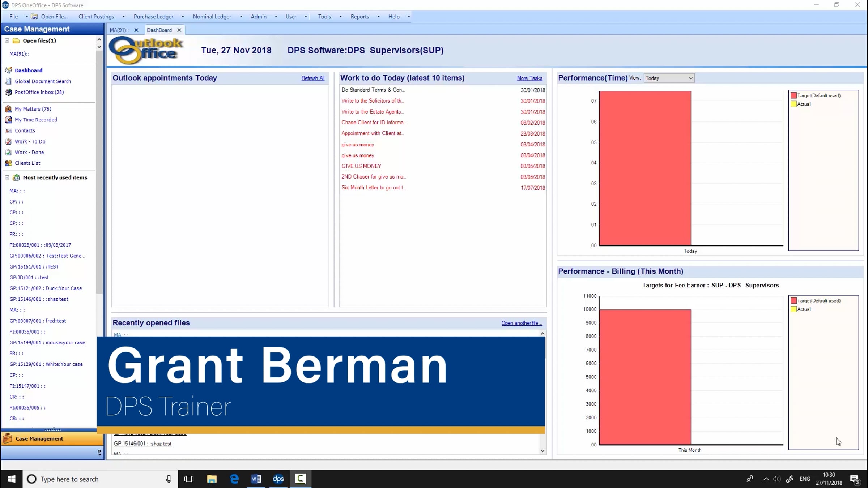
Task: Open the Reports menu
Action: tap(359, 17)
